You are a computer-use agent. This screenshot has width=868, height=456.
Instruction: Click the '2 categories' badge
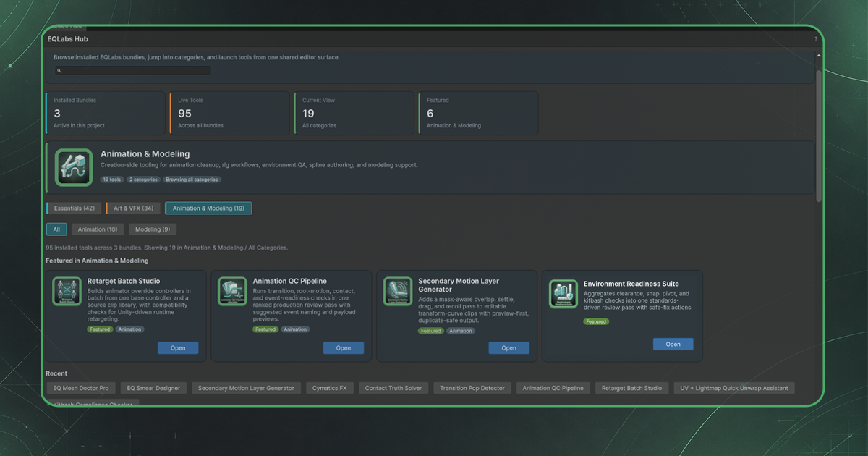(x=143, y=180)
